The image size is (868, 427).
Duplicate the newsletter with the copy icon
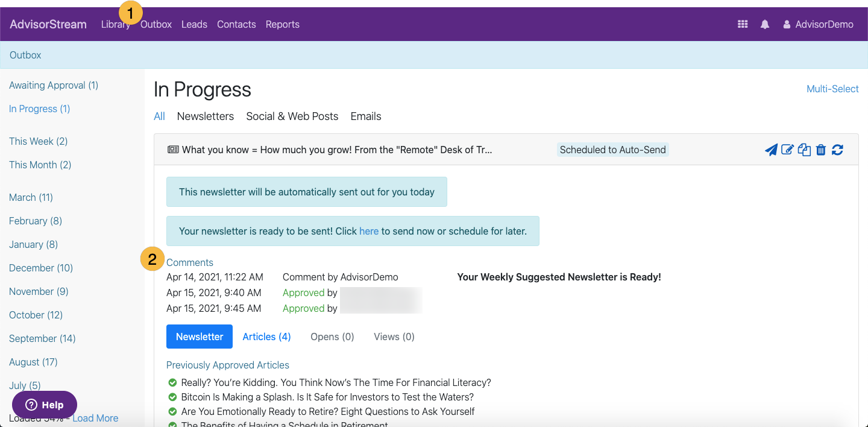pyautogui.click(x=804, y=150)
